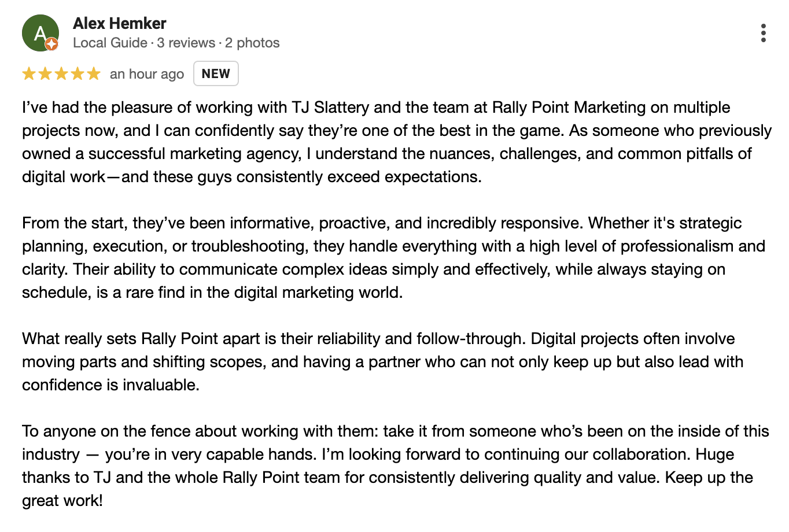Open Alex Hemker's profile name link
The width and height of the screenshot is (789, 532).
point(120,24)
